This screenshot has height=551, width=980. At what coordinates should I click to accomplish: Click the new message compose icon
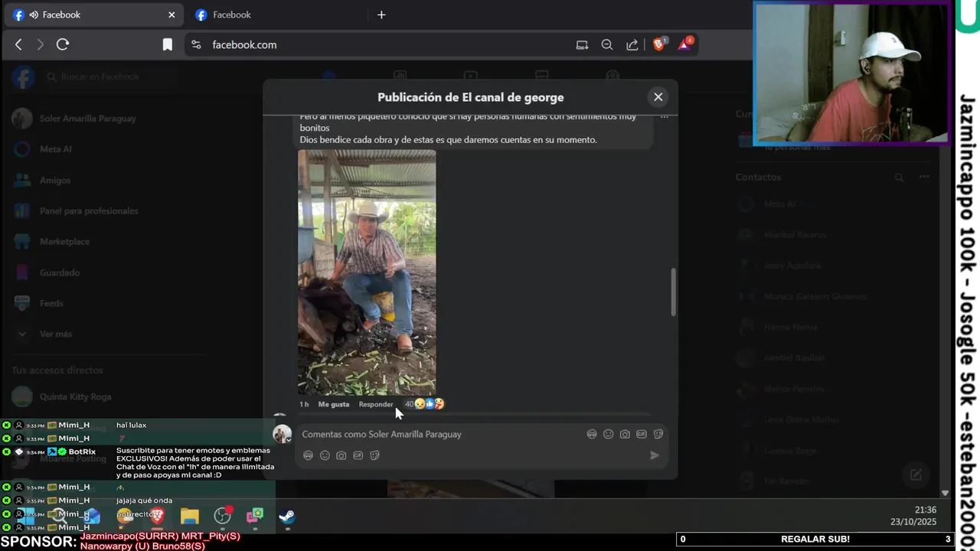coord(916,474)
